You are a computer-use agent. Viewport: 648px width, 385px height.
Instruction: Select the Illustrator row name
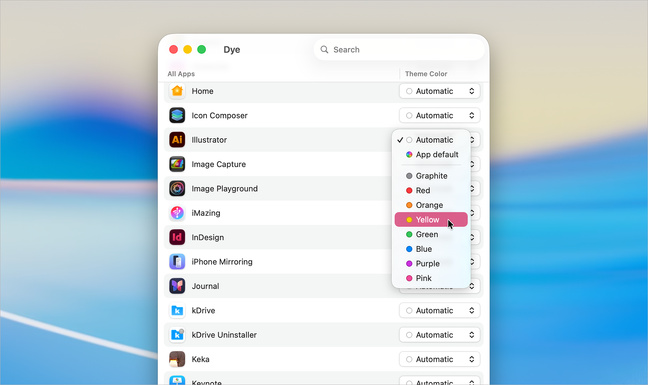tap(209, 140)
